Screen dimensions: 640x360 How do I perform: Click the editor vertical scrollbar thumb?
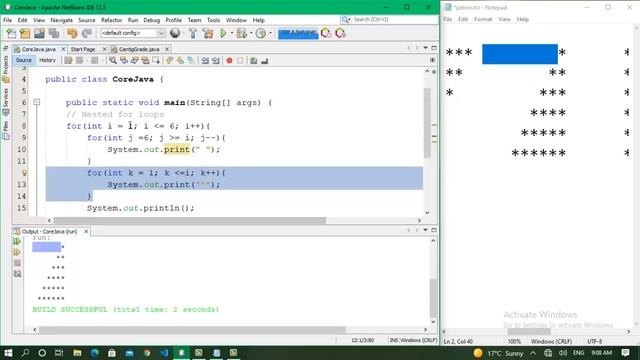coord(427,122)
